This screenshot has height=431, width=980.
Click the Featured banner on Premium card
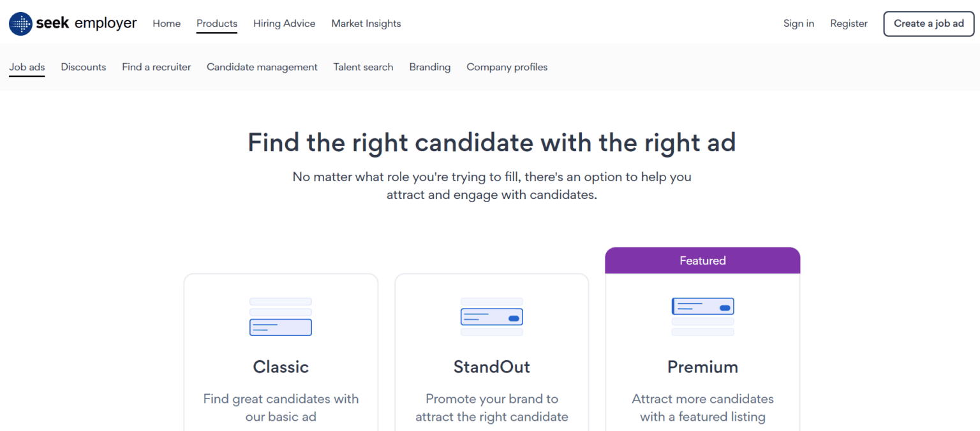702,260
